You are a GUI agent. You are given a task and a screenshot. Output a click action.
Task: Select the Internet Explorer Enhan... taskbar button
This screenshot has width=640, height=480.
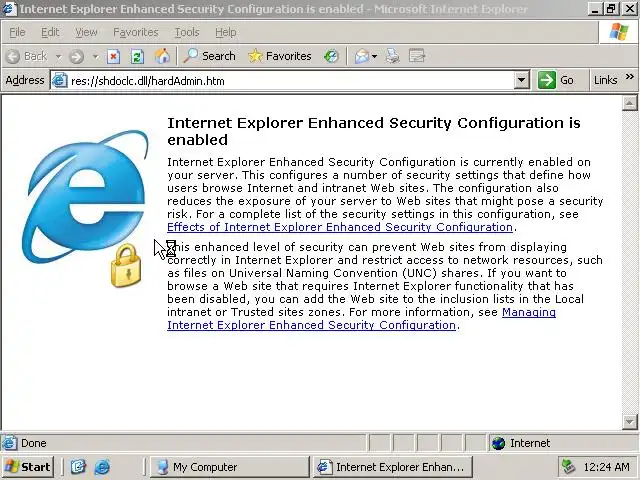click(393, 467)
